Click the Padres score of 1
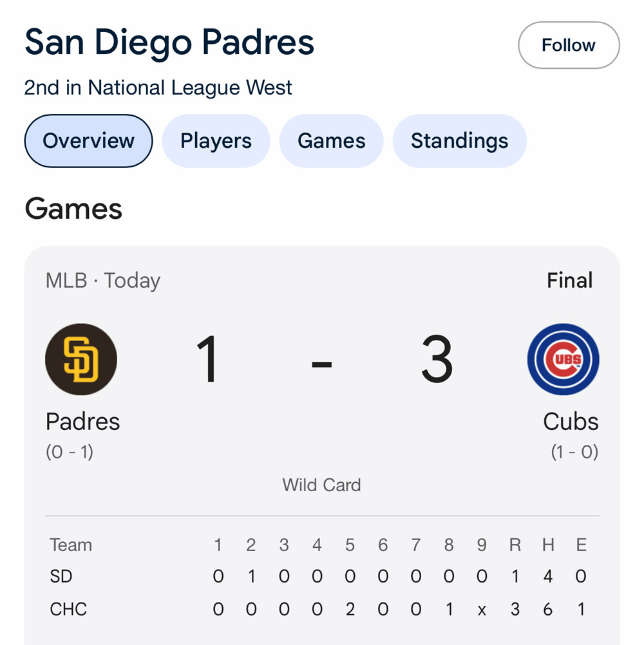The image size is (644, 645). click(x=209, y=360)
